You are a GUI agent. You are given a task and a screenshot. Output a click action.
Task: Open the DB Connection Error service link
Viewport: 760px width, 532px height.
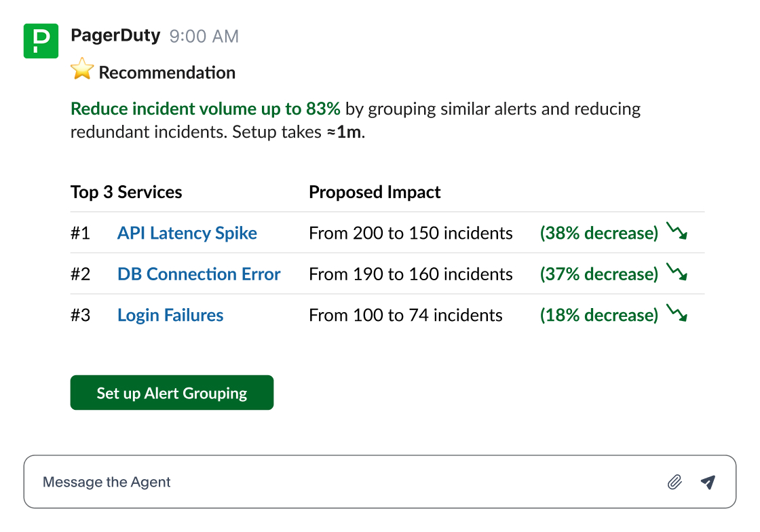coord(199,274)
